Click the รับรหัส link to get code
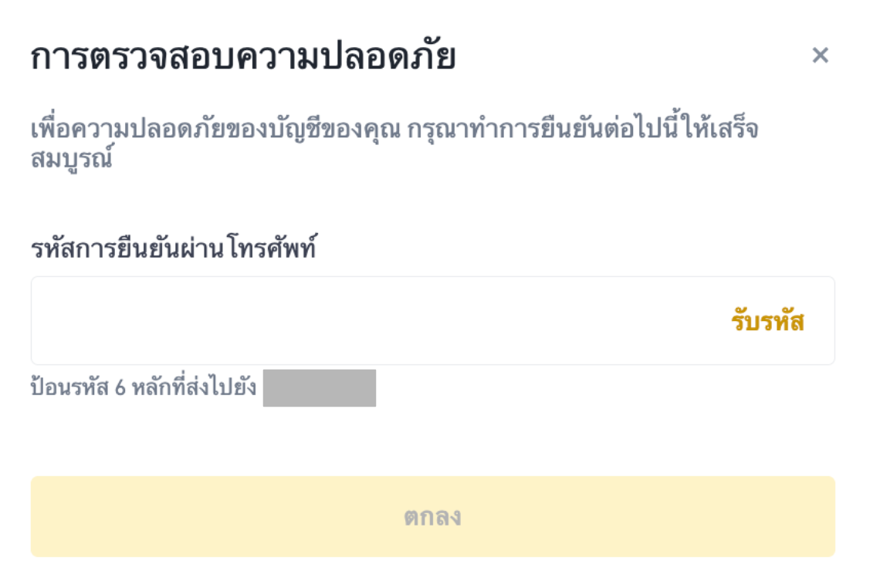The width and height of the screenshot is (880, 588). (767, 321)
